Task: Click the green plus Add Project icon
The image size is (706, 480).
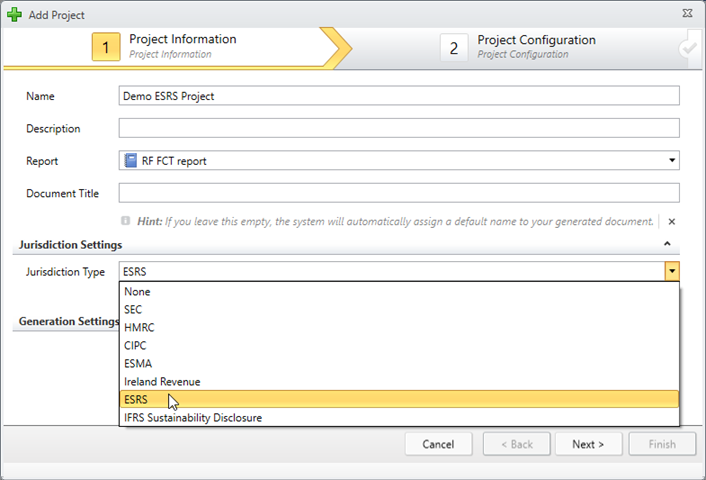Action: click(x=14, y=14)
